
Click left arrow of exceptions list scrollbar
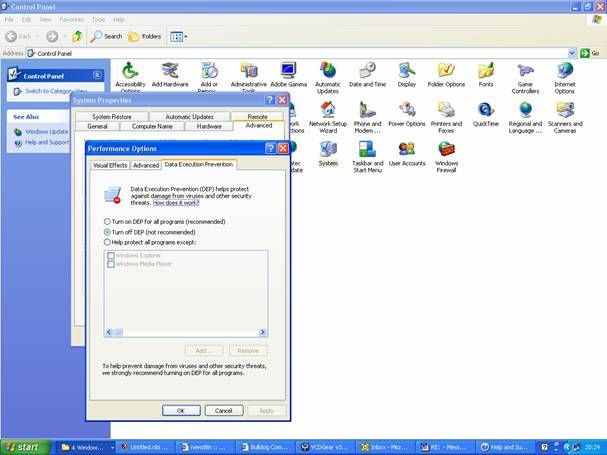click(x=109, y=332)
